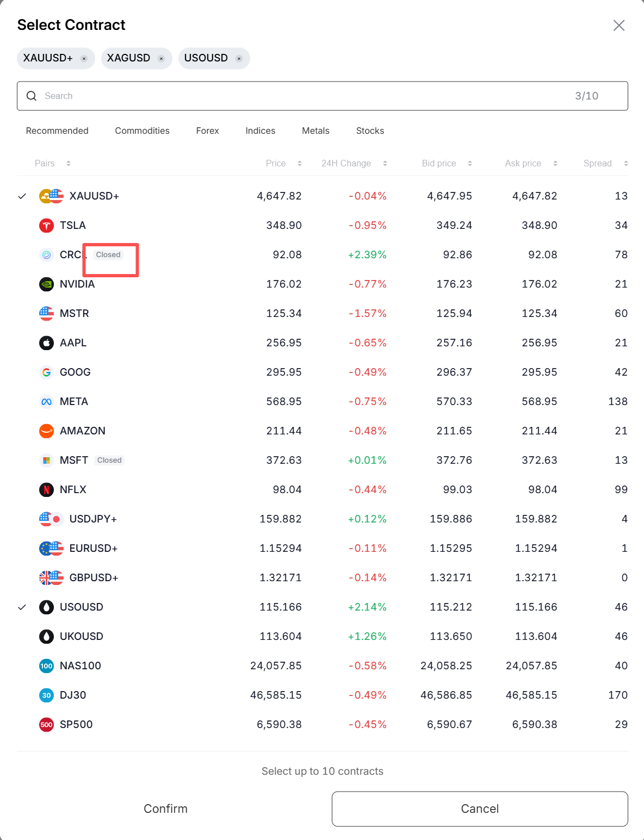
Task: Select the EURUSD+ contract row
Action: pos(93,549)
